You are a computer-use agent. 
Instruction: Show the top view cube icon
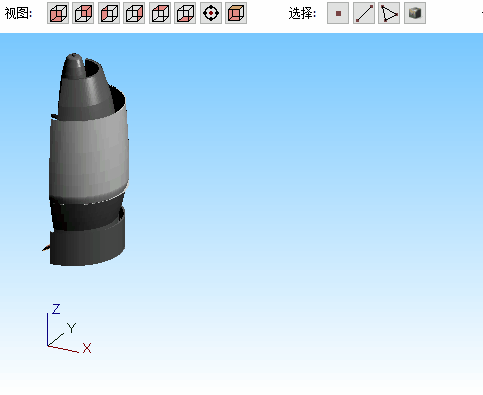(160, 13)
